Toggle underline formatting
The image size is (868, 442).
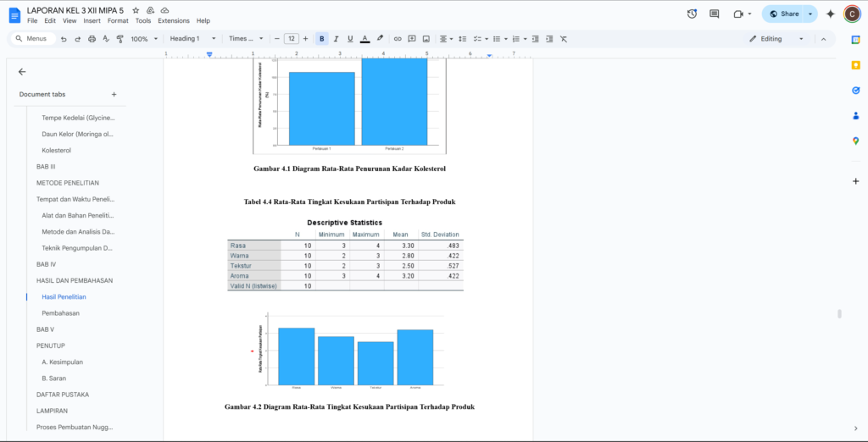coord(350,39)
